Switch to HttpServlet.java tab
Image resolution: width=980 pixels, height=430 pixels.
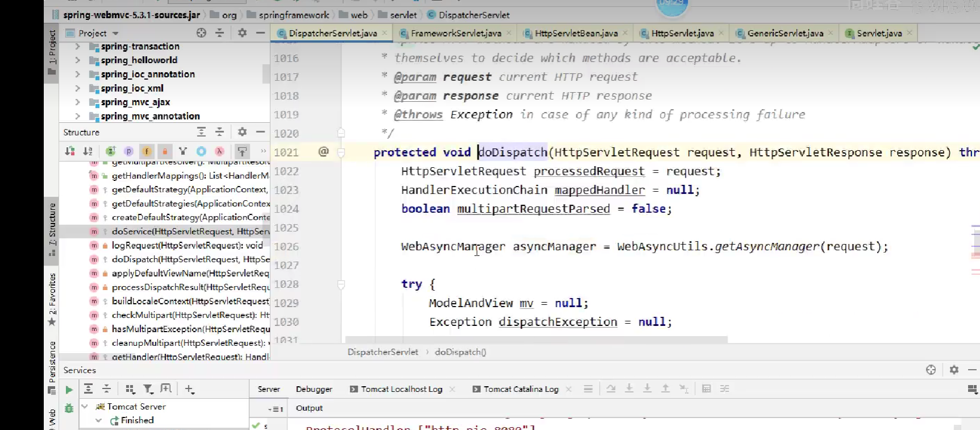click(x=682, y=34)
